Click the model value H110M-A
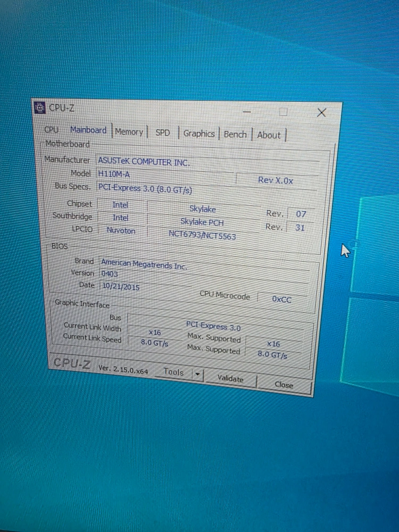Screen dimensions: 399x532 pyautogui.click(x=165, y=174)
